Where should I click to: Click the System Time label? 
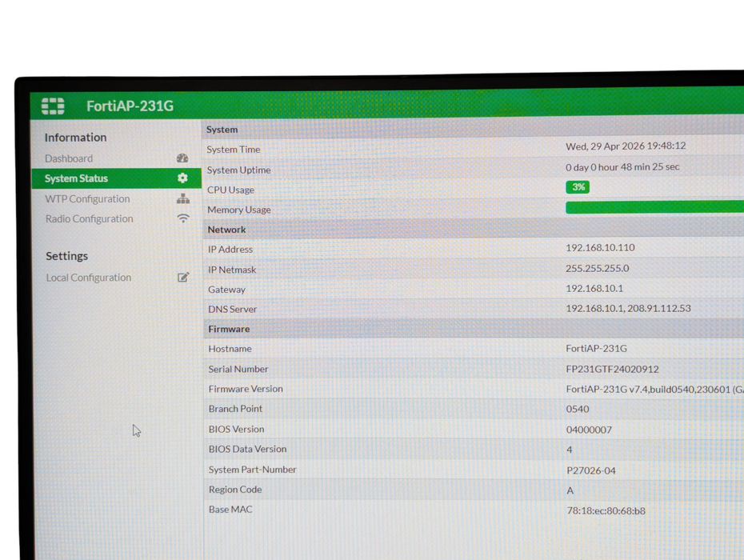point(234,150)
